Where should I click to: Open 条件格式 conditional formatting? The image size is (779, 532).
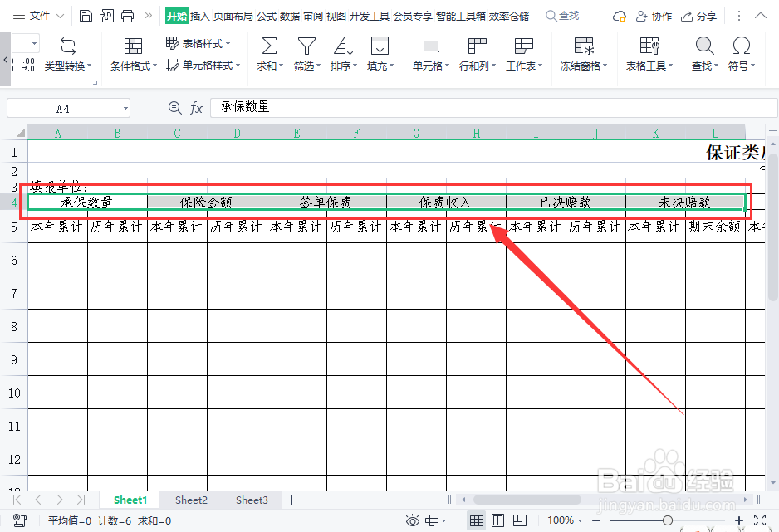point(133,55)
